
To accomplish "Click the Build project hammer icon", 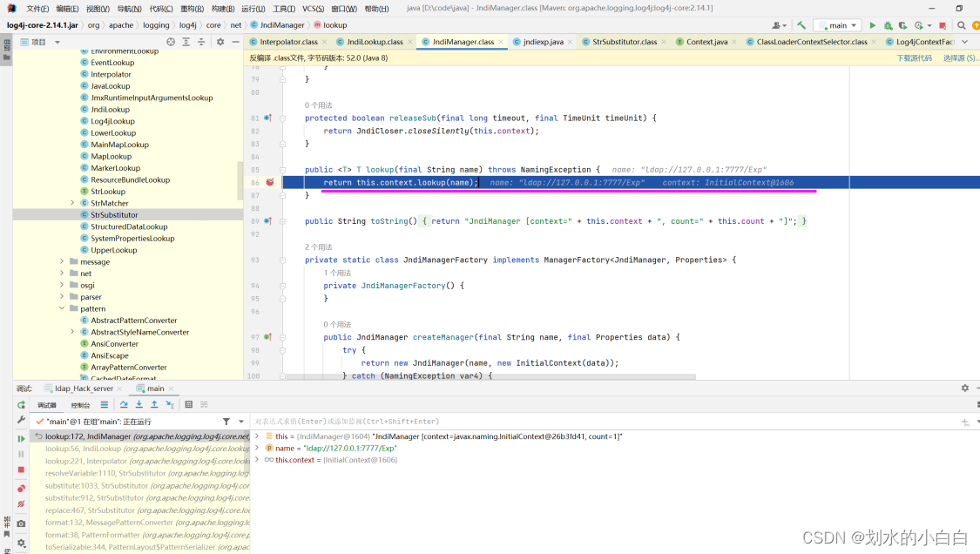I will [x=801, y=25].
